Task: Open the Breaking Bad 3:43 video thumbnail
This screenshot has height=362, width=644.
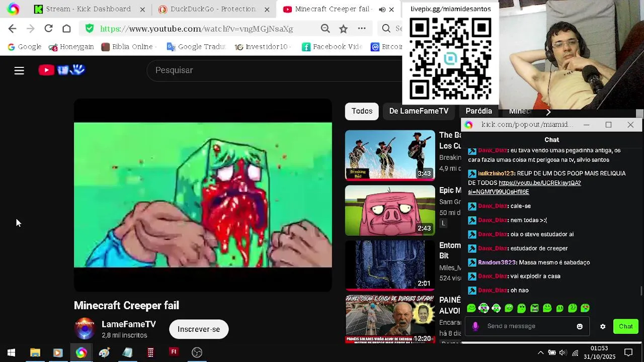Action: coord(390,155)
